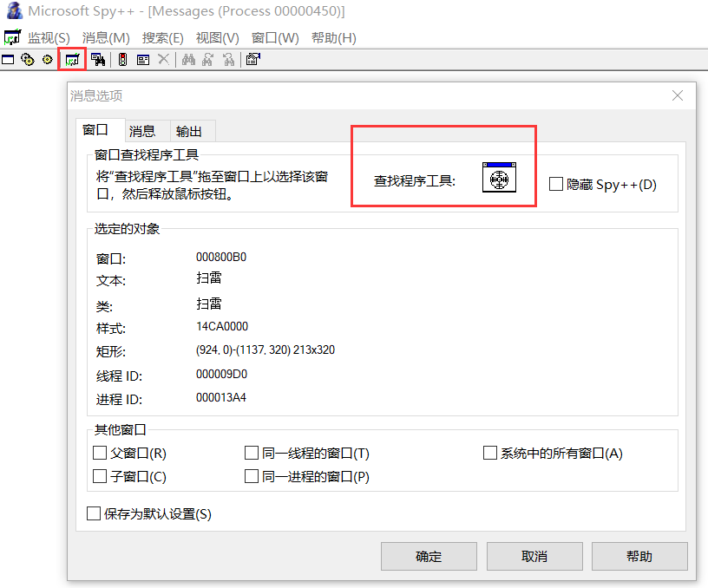
Task: Click the Find Previous toolbar icon
Action: tap(229, 59)
